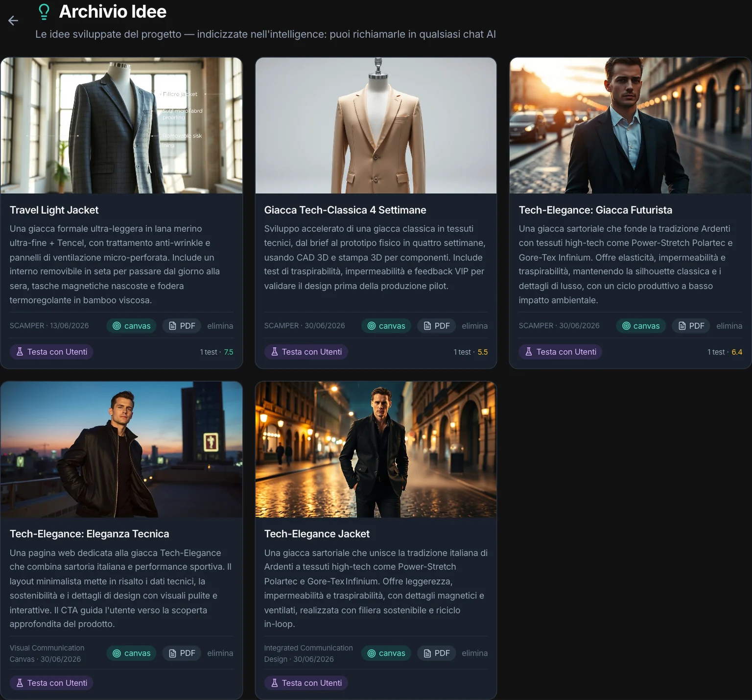Go back using the left arrow icon
Image resolution: width=752 pixels, height=700 pixels.
click(13, 21)
